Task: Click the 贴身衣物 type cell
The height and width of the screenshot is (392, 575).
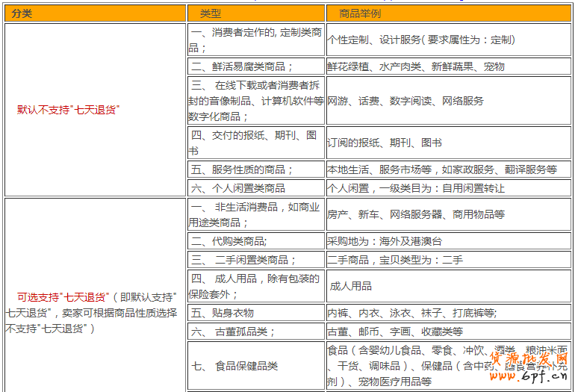Action: coord(255,313)
